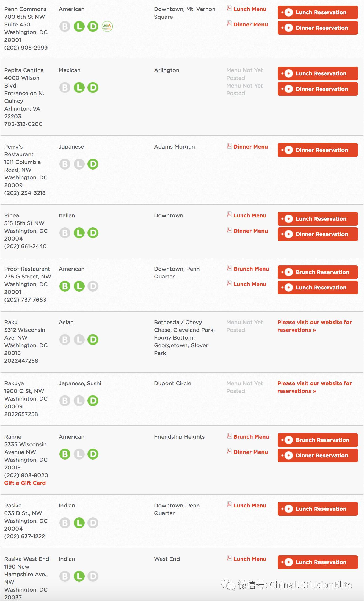Viewport: 364px width, 601px height.
Task: Click Perry's Restaurant green dinner D icon
Action: [93, 164]
